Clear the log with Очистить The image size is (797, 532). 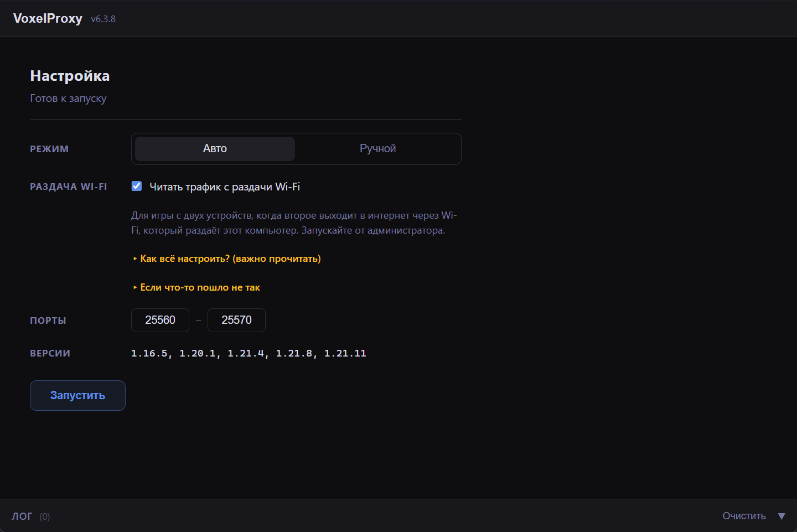point(744,516)
